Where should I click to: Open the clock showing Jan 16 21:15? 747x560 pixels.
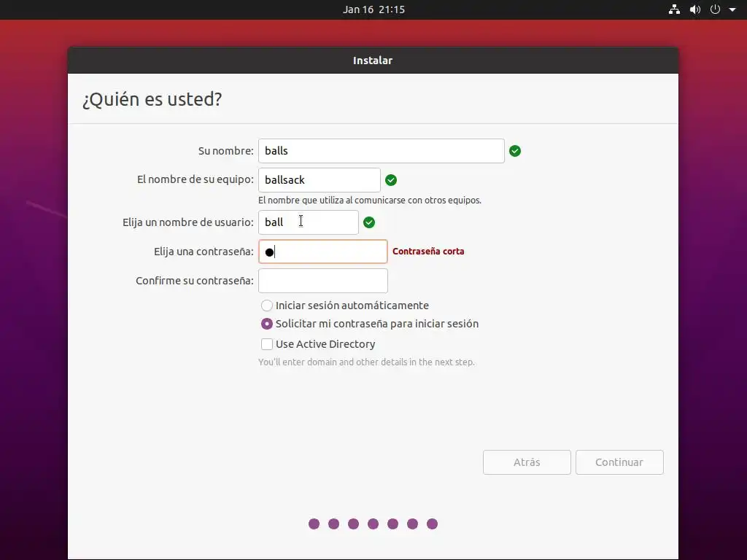coord(373,9)
